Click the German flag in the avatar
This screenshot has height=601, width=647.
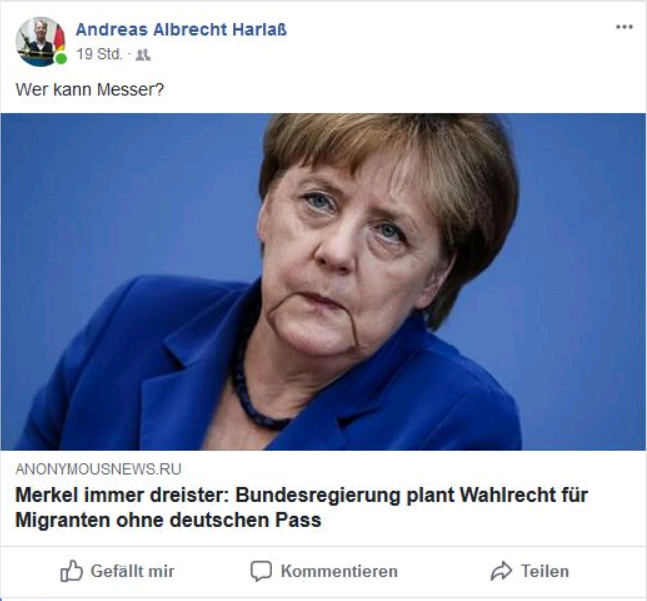[x=59, y=38]
